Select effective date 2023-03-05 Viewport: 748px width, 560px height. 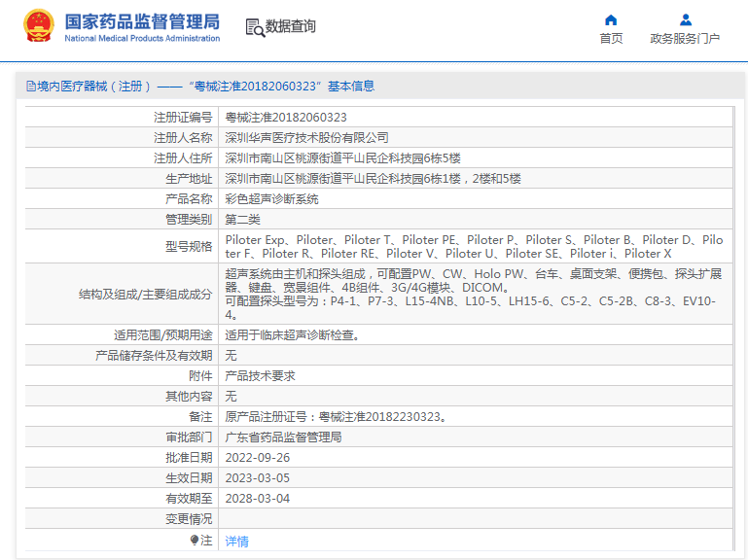(258, 478)
